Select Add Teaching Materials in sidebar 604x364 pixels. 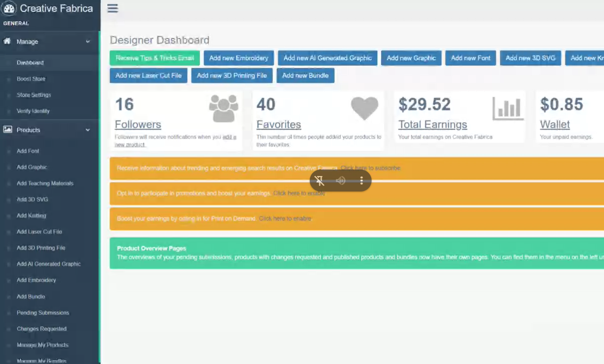[x=45, y=183]
